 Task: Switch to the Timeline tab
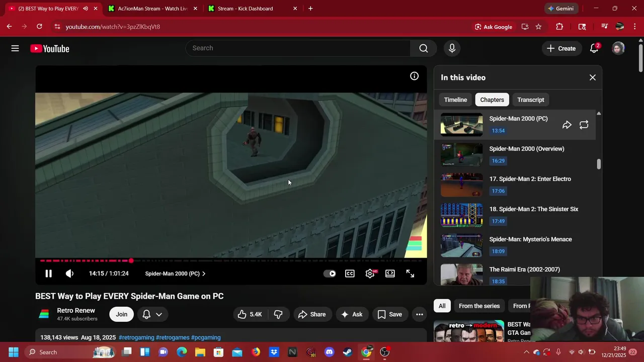(x=455, y=100)
